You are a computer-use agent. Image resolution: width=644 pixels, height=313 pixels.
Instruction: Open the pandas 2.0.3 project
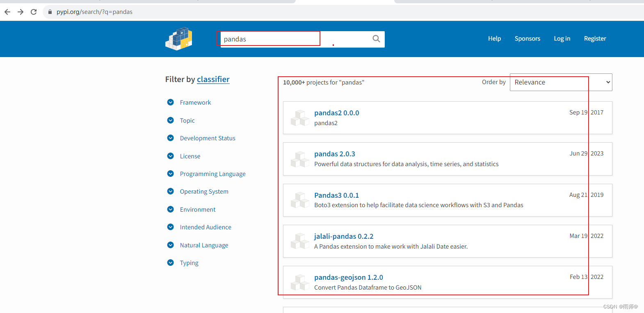coord(335,154)
